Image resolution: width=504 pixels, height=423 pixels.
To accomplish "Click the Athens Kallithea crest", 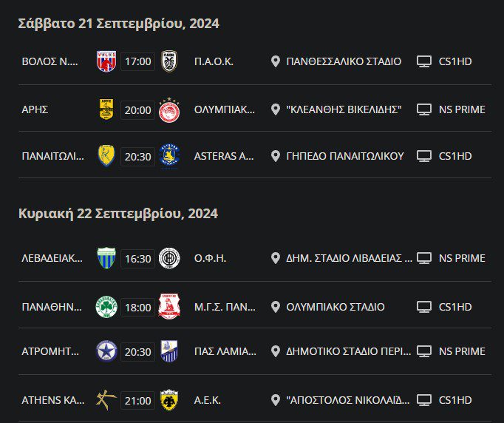I will (107, 400).
